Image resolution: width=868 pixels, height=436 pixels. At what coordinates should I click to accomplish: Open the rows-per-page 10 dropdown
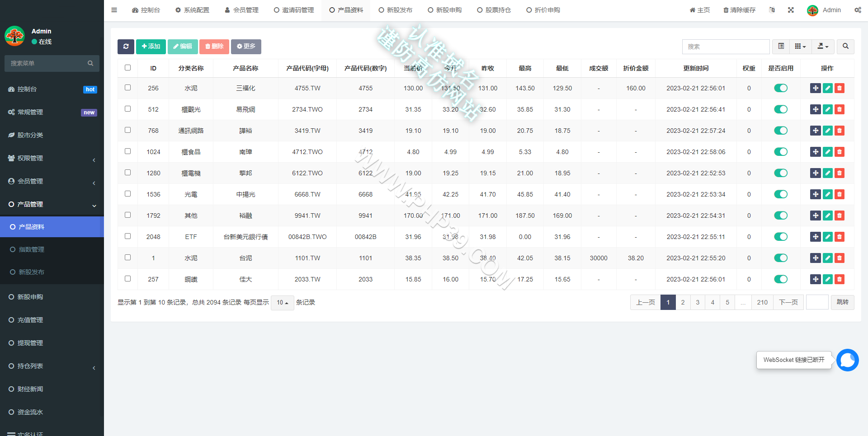click(283, 303)
